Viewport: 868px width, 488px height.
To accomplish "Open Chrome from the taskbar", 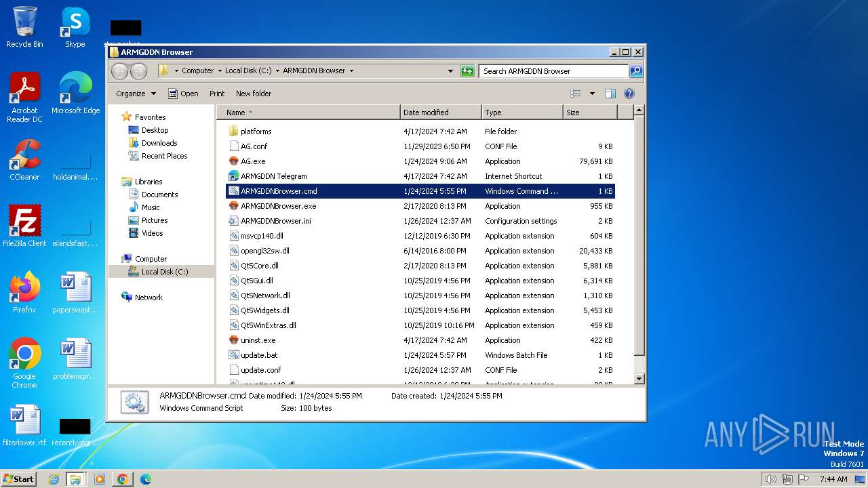I will pos(122,479).
